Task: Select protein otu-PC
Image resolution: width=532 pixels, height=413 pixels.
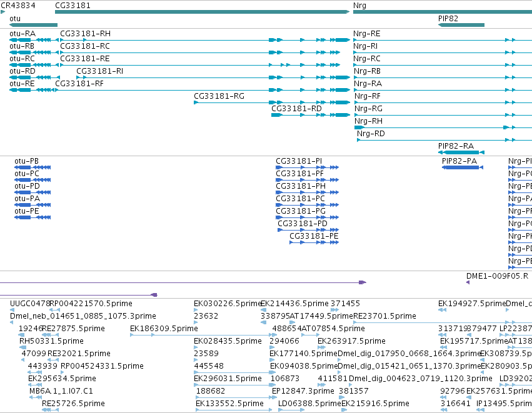Action: [33, 180]
